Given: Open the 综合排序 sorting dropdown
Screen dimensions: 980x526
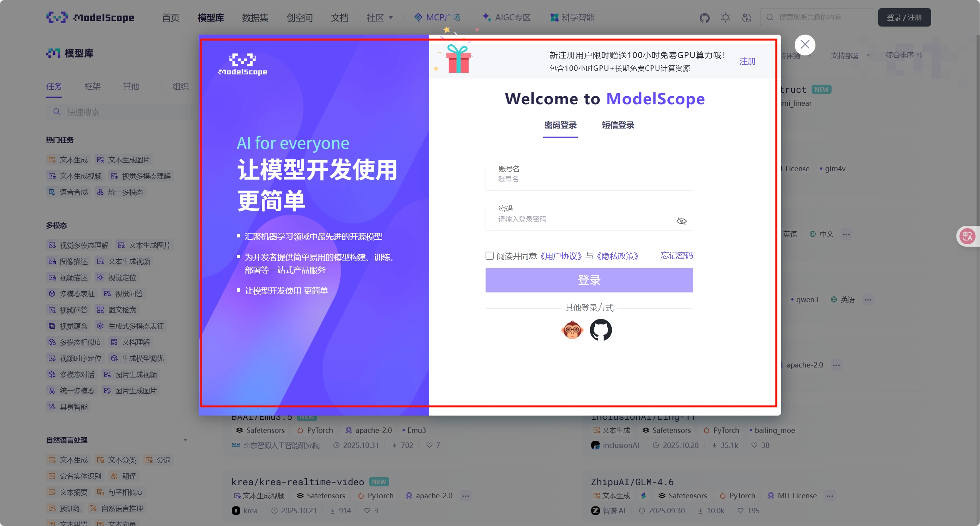Looking at the screenshot, I should pyautogui.click(x=903, y=55).
